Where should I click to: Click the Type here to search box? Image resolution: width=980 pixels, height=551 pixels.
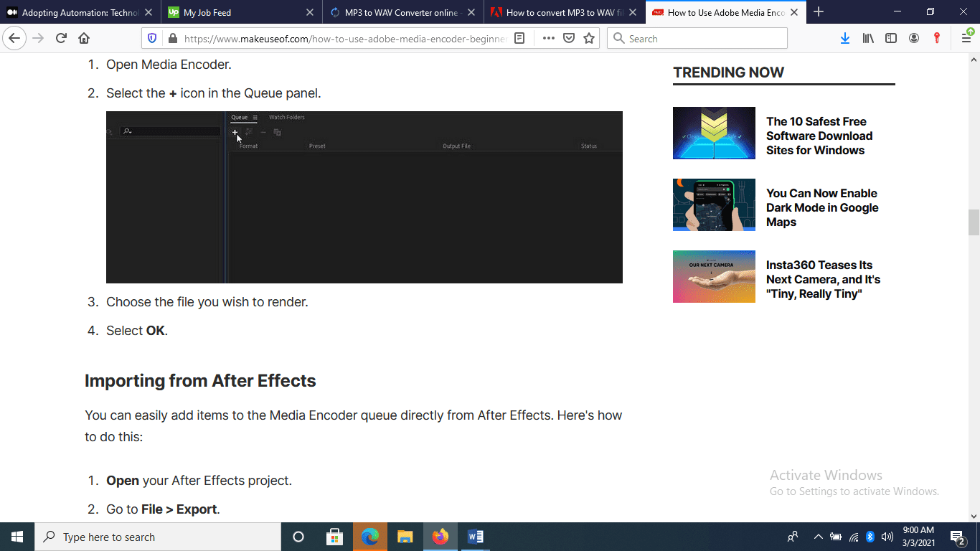pyautogui.click(x=158, y=537)
